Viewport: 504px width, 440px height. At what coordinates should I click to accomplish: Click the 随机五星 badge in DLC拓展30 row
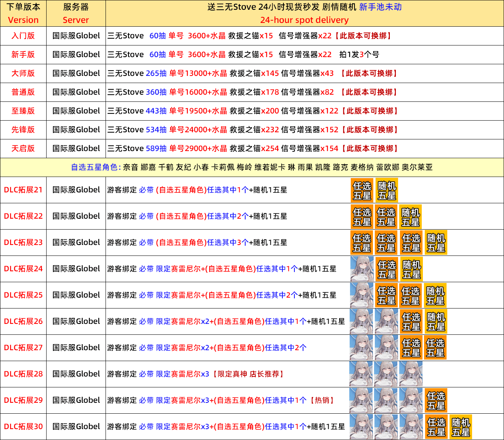pyautogui.click(x=460, y=427)
